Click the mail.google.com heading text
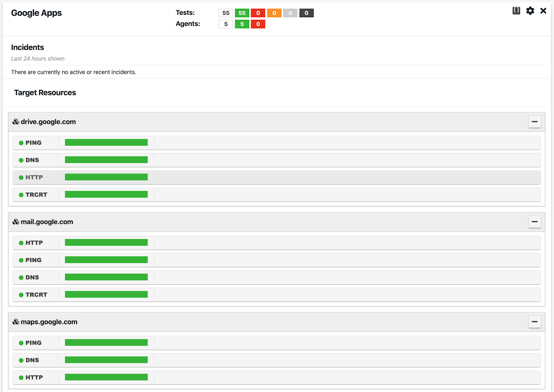This screenshot has width=554, height=392. click(47, 222)
